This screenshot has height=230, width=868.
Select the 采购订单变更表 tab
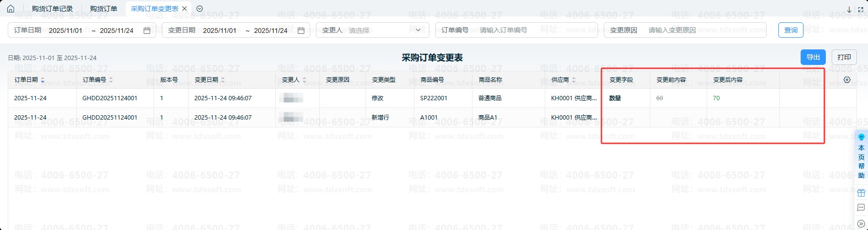click(x=155, y=9)
